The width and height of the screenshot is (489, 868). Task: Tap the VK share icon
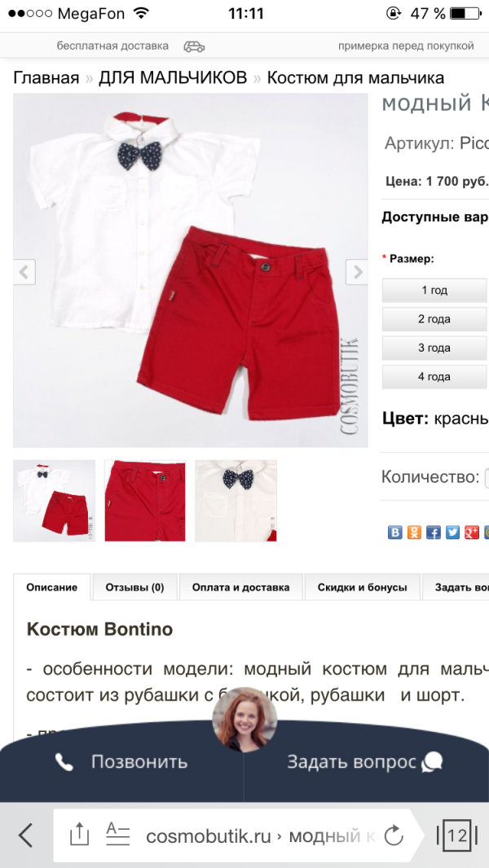click(394, 532)
